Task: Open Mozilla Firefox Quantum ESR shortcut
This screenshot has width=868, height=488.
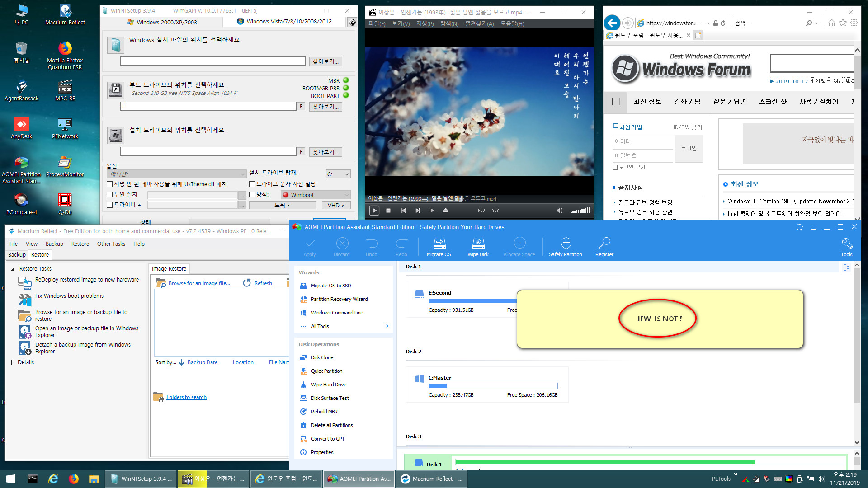Action: click(x=65, y=55)
